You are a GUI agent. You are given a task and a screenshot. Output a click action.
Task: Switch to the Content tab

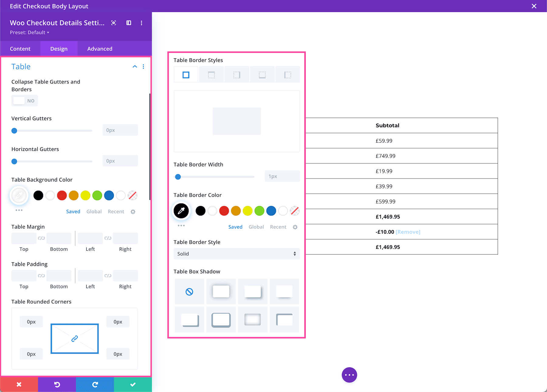tap(20, 49)
